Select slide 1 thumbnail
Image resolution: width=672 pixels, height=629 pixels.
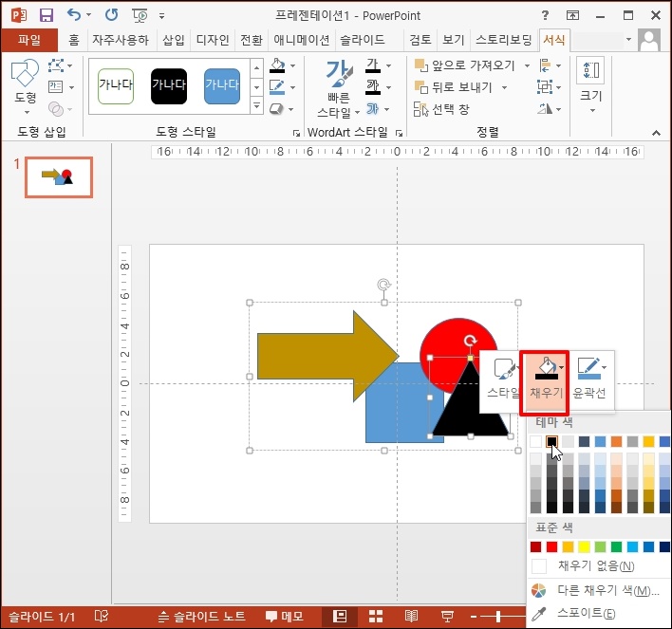pos(59,177)
